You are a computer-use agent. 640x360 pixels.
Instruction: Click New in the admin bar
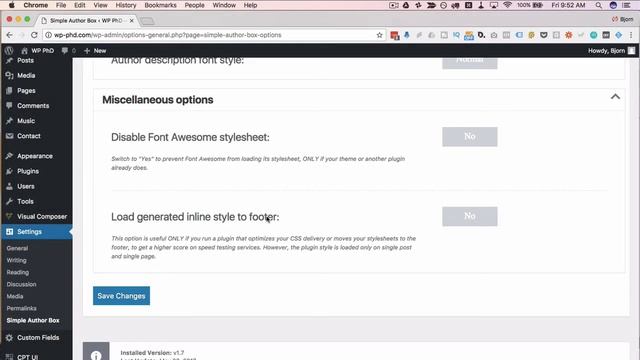point(95,51)
